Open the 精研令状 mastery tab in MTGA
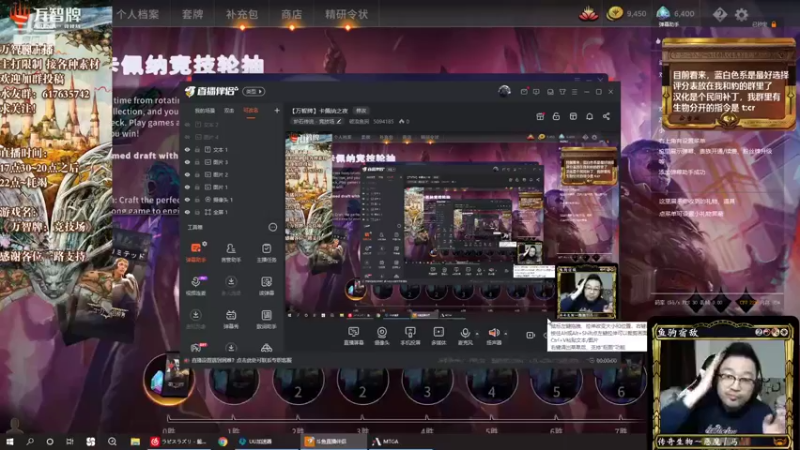The width and height of the screenshot is (800, 450). [347, 14]
